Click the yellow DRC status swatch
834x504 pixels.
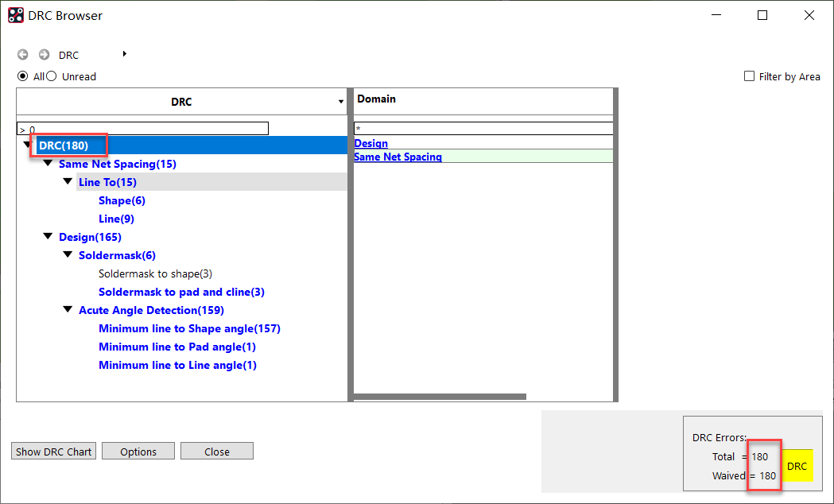(797, 466)
